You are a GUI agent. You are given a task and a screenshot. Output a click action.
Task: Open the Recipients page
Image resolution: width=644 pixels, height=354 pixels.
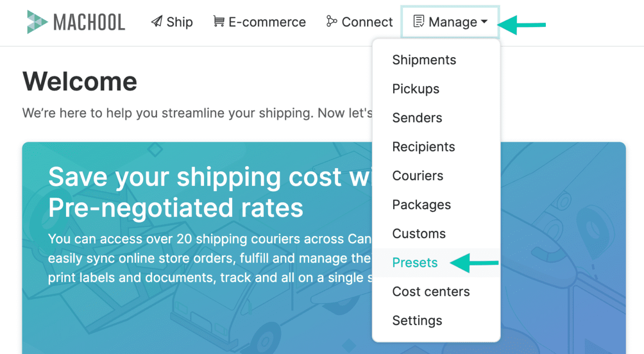[424, 147]
